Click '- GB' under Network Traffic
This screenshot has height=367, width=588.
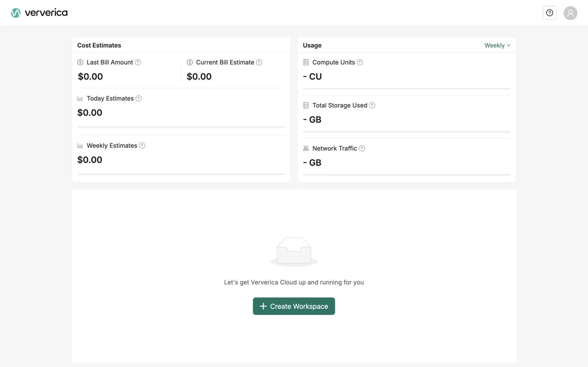[312, 163]
